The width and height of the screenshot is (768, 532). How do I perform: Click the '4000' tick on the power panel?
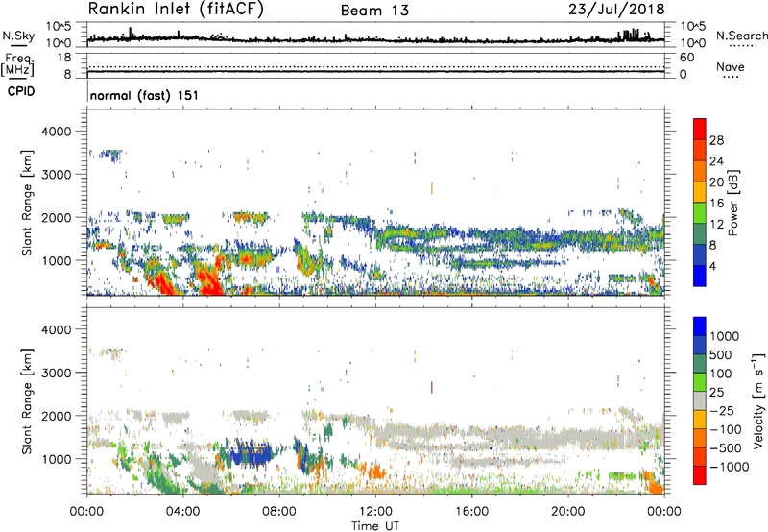56,132
